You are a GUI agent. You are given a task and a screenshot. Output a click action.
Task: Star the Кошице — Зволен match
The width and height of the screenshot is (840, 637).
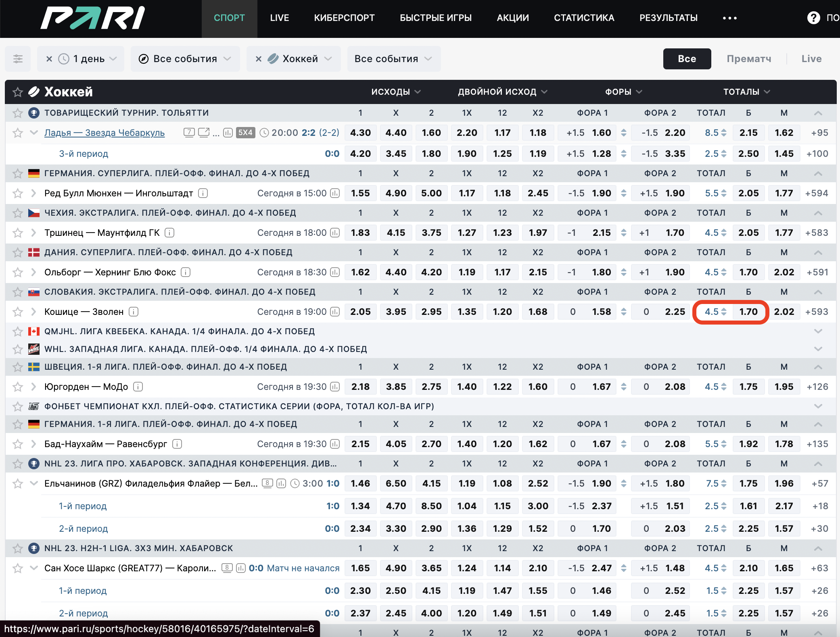click(x=17, y=312)
